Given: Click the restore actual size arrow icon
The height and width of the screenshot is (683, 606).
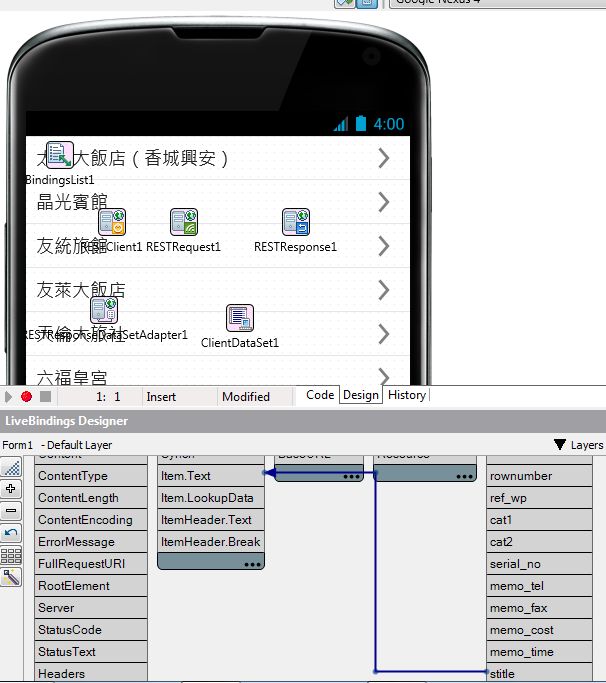Looking at the screenshot, I should (11, 533).
